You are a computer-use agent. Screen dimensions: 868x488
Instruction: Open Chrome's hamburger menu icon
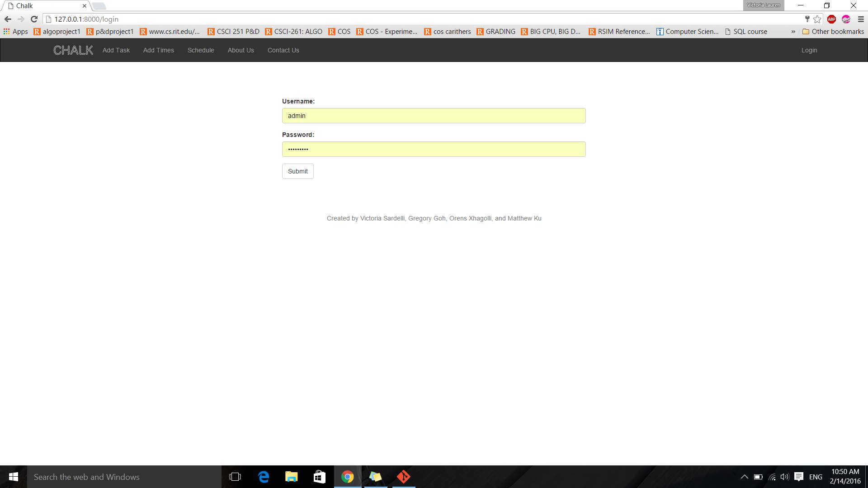(861, 19)
